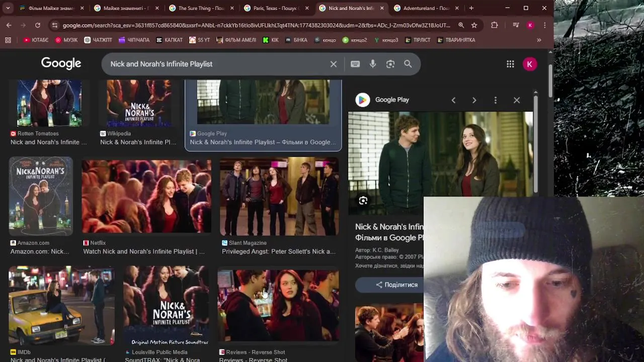Open browser extensions puzzle icon
The height and width of the screenshot is (362, 644).
pos(495,25)
